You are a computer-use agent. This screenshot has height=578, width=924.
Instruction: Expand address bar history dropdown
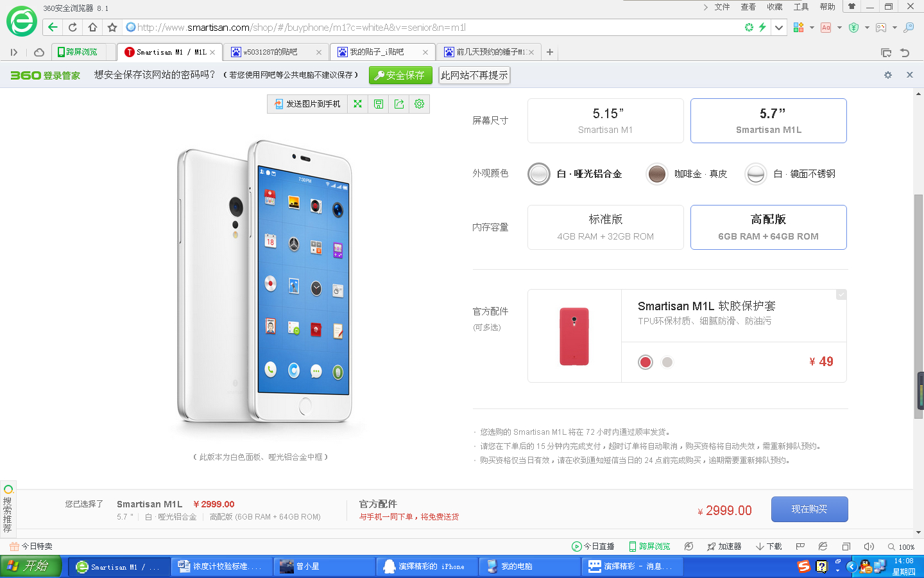(x=778, y=27)
